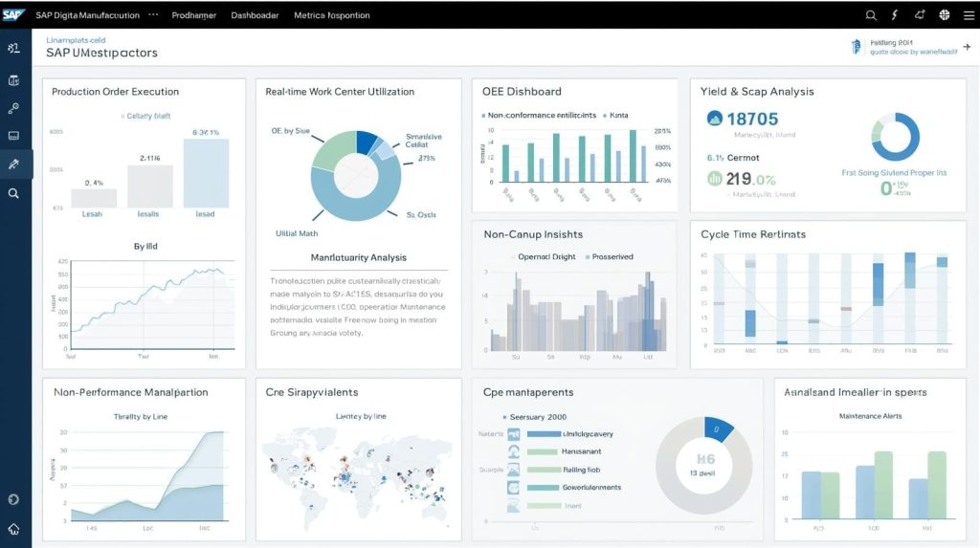The height and width of the screenshot is (548, 980).
Task: Expand the arrow next to the top-right notice
Action: (x=965, y=47)
